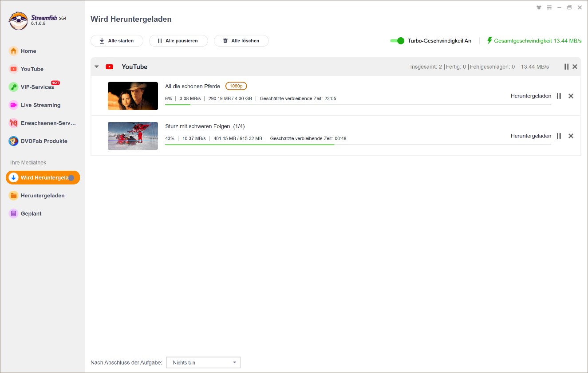This screenshot has width=588, height=373.
Task: Click the title All die schönen Pferde
Action: (193, 86)
